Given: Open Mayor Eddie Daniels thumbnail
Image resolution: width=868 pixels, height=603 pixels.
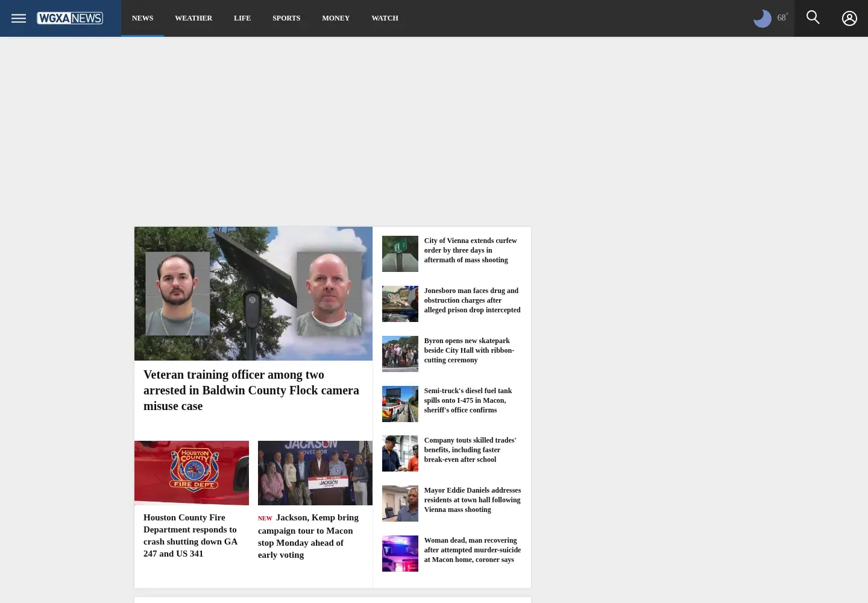Looking at the screenshot, I should (400, 504).
